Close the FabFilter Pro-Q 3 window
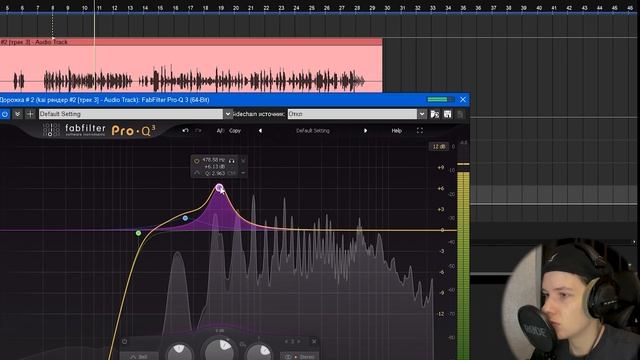The height and width of the screenshot is (360, 640). [463, 100]
